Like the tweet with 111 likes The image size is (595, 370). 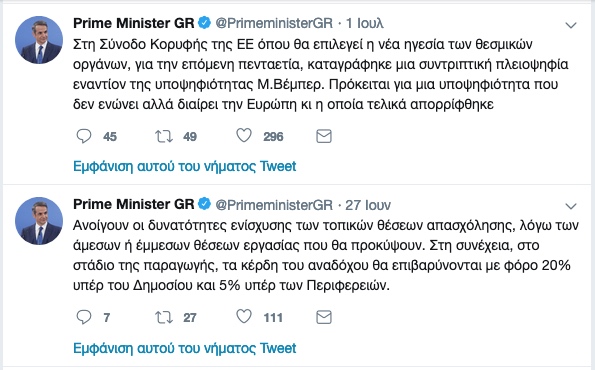(244, 316)
